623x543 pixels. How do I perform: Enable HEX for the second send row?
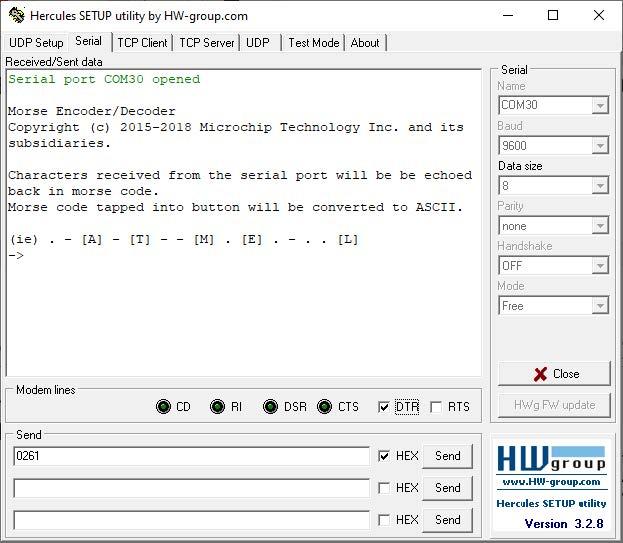coord(384,488)
